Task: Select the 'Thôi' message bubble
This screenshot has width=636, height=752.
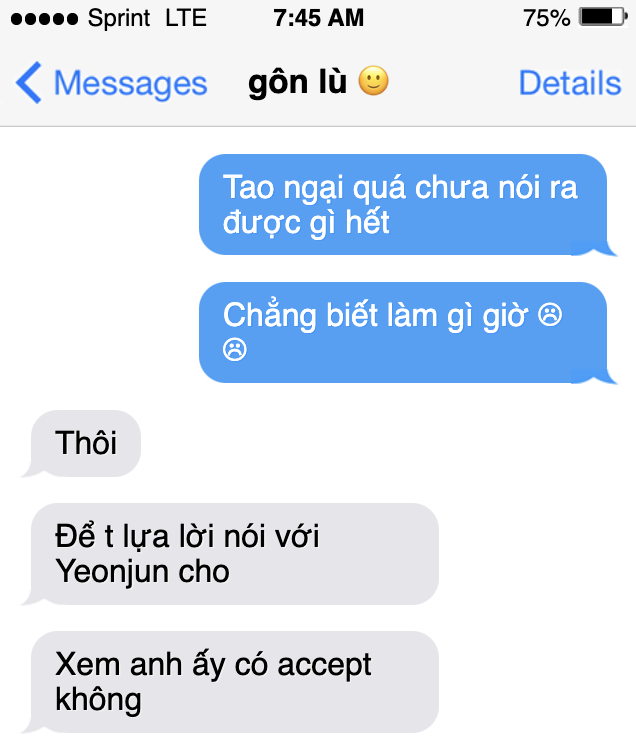Action: [x=82, y=444]
